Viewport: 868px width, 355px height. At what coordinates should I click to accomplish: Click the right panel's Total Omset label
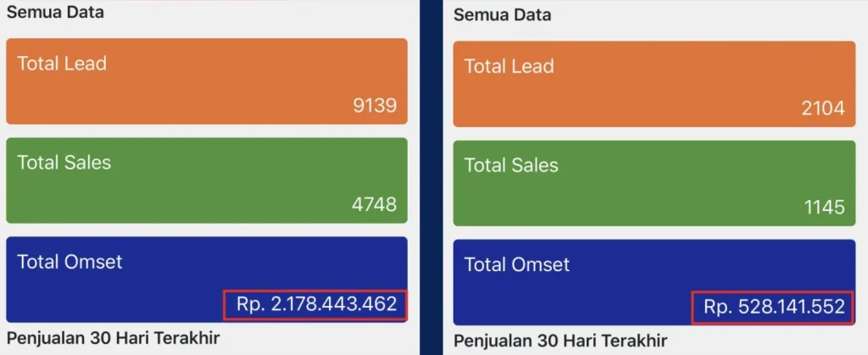[x=517, y=265]
